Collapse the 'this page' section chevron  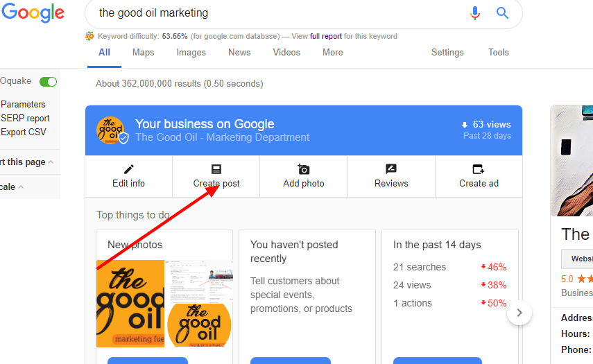click(51, 162)
